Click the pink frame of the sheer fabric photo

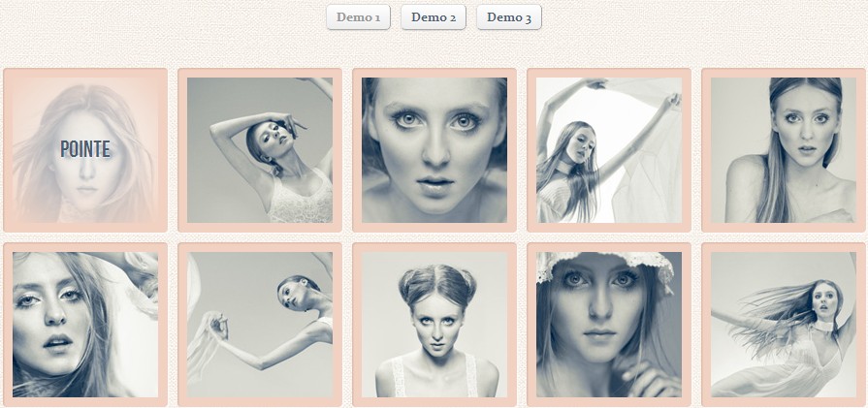point(531,150)
